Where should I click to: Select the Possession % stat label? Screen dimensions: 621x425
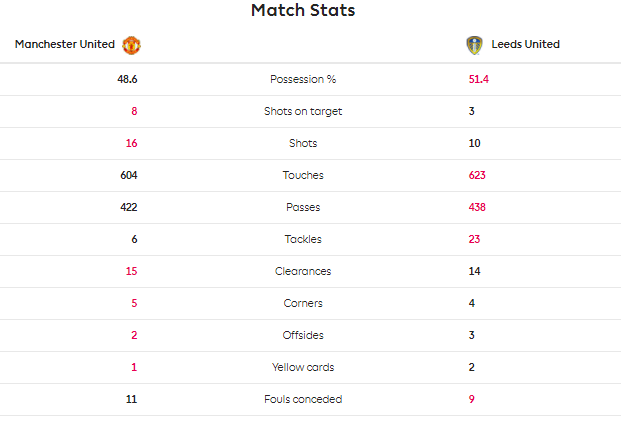tap(303, 79)
